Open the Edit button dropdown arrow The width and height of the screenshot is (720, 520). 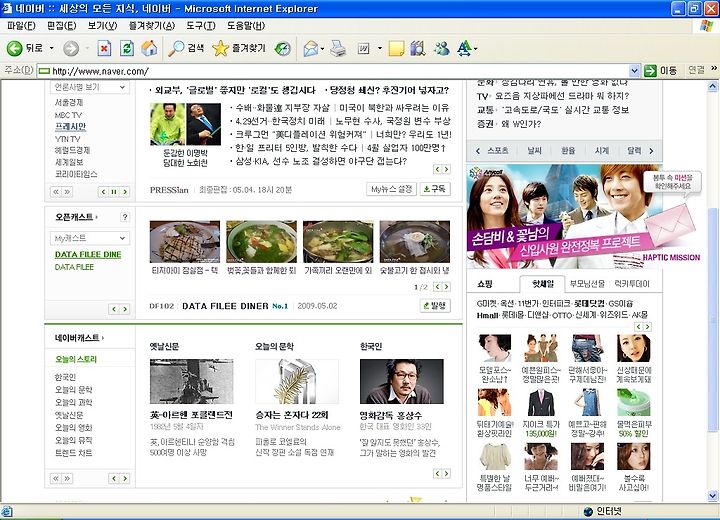(x=380, y=48)
